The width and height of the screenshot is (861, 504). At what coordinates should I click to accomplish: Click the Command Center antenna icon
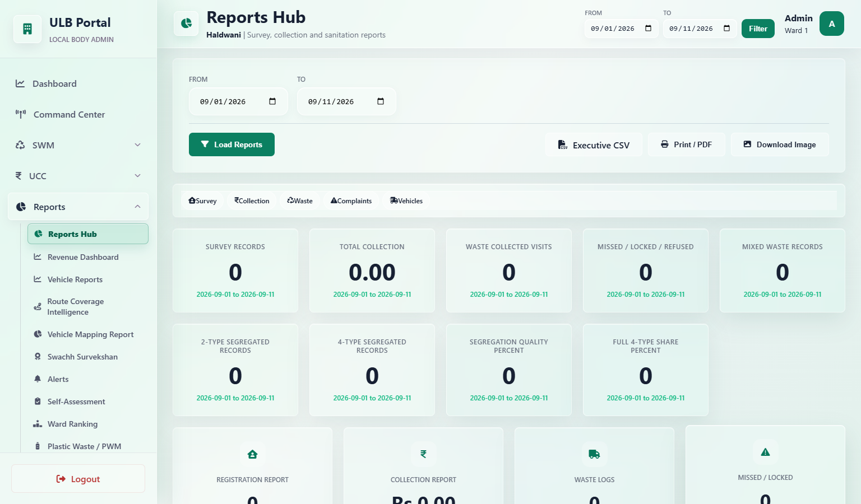pos(21,114)
